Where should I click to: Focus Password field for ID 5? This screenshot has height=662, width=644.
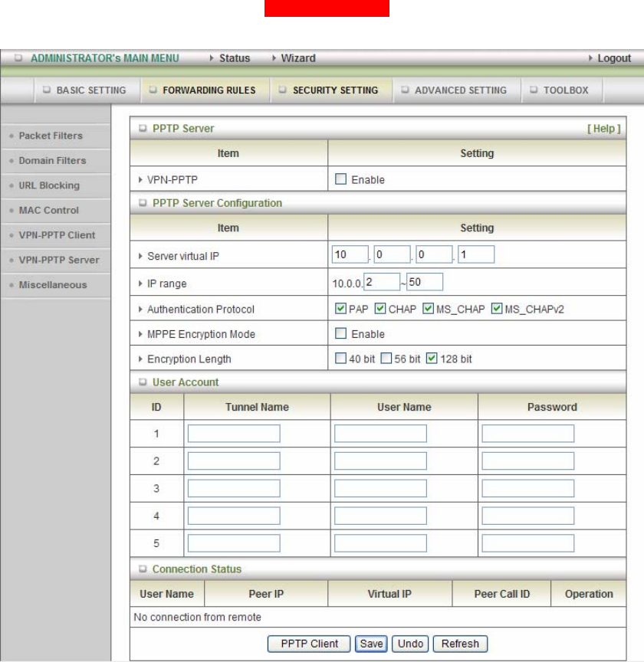(527, 543)
